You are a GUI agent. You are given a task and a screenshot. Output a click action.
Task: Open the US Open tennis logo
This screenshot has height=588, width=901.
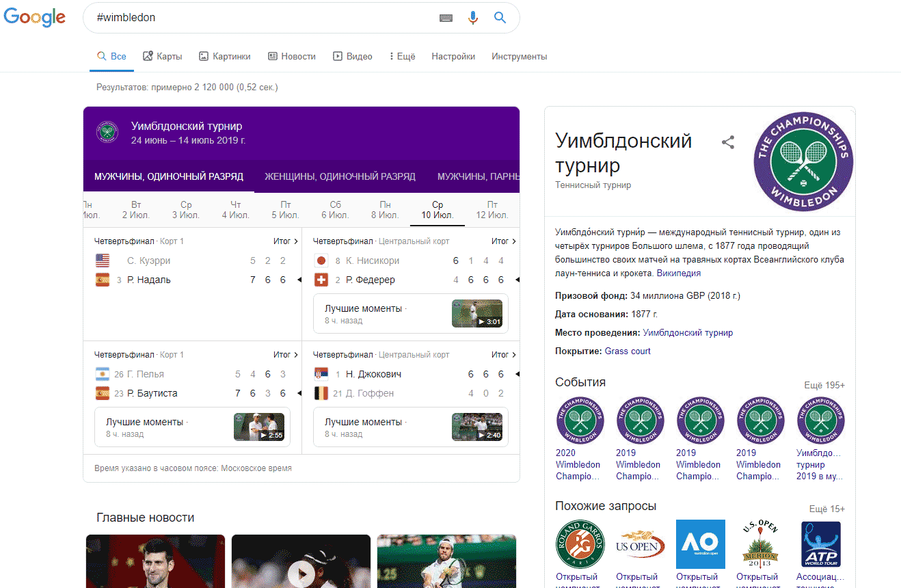(x=640, y=545)
